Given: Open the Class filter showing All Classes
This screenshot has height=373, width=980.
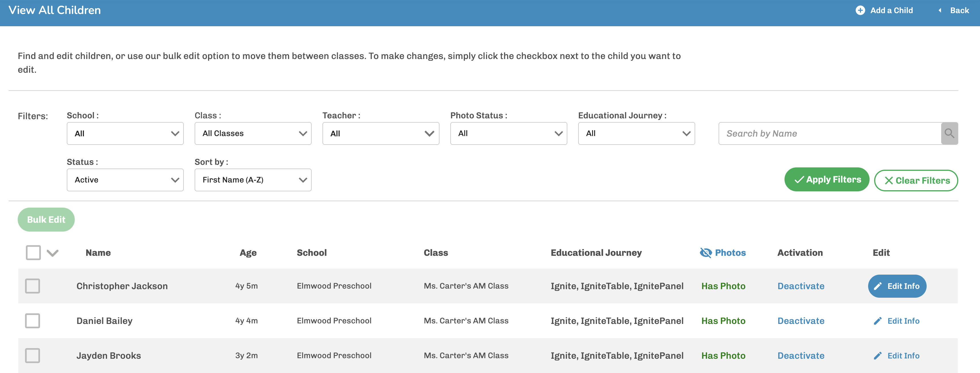Looking at the screenshot, I should pos(253,133).
